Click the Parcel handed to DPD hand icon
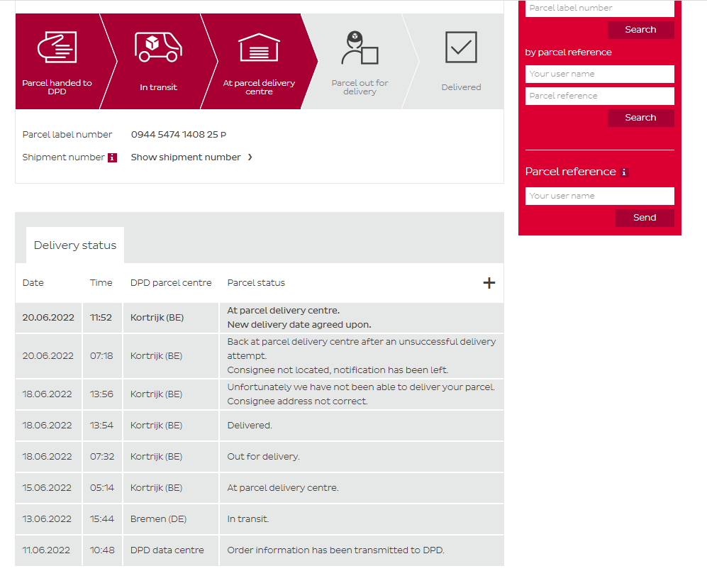This screenshot has width=707, height=588. pos(57,48)
